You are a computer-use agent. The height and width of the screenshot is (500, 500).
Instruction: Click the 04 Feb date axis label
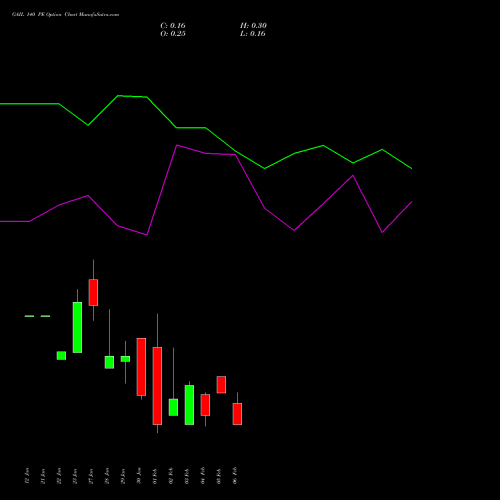[x=203, y=476]
